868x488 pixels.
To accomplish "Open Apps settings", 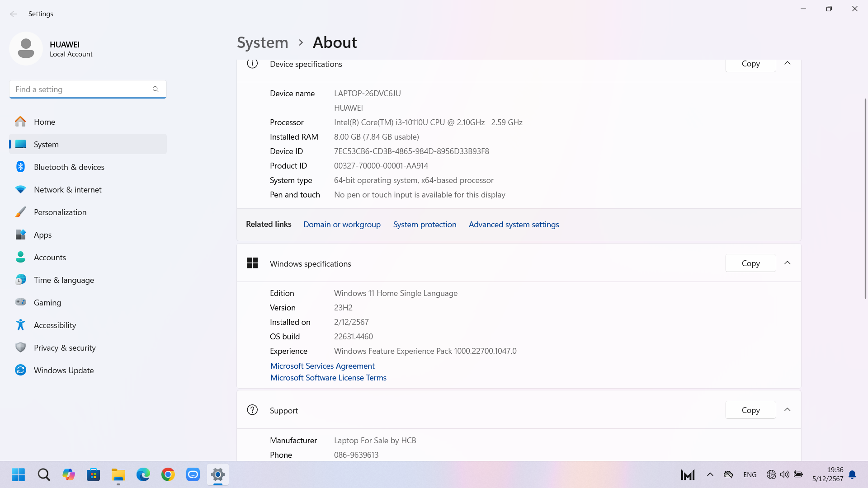I will tap(88, 235).
